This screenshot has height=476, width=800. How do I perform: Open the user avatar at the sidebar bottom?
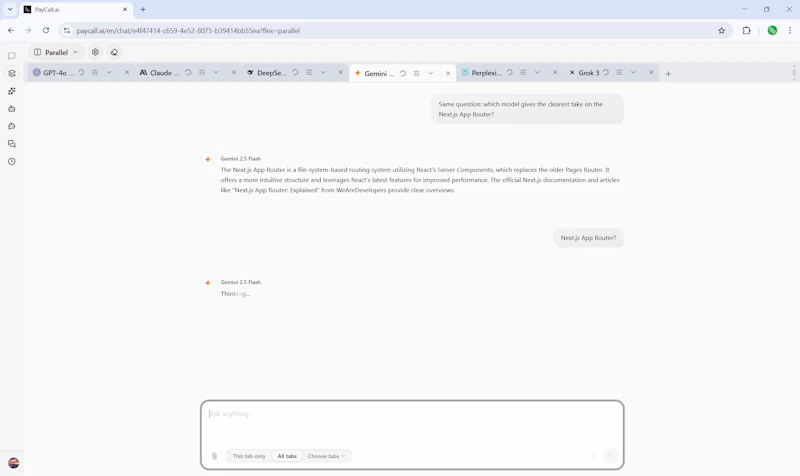pos(14,463)
